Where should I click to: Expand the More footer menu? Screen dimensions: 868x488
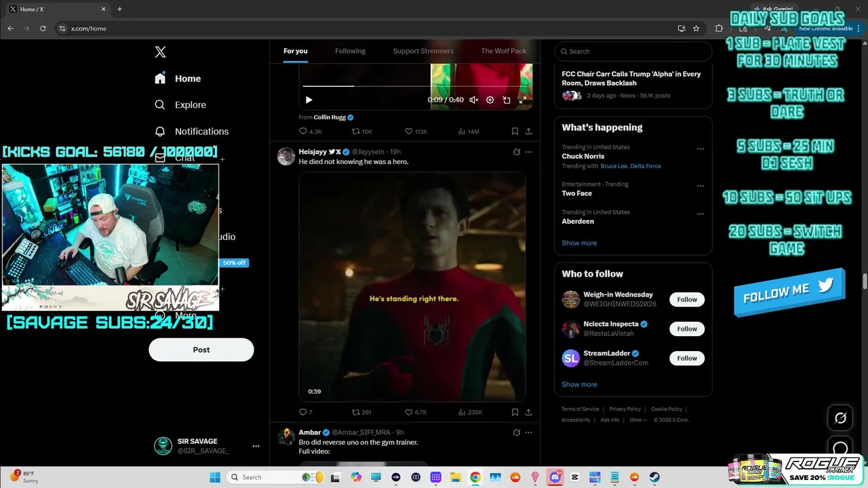637,420
